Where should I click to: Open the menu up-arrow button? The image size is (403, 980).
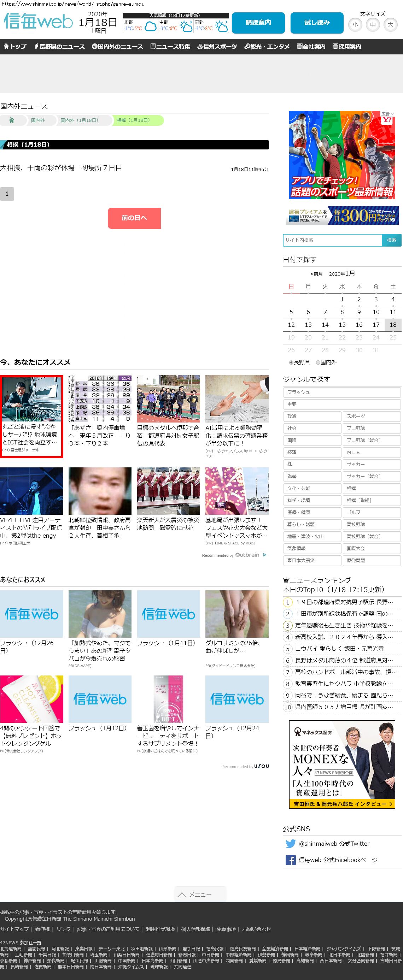(x=200, y=895)
